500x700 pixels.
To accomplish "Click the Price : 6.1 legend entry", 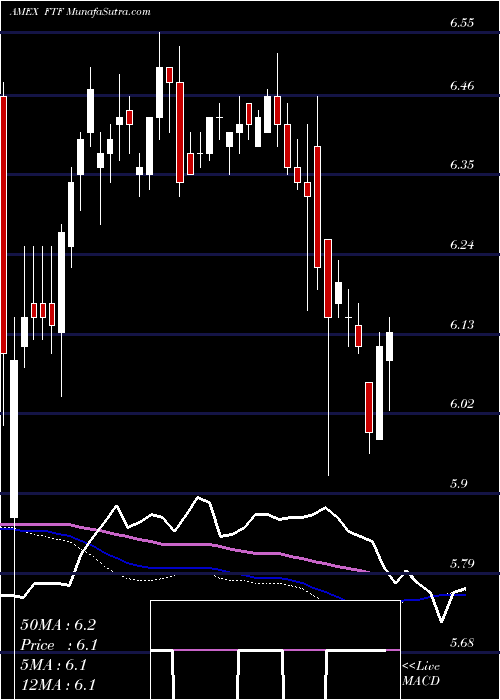I will [x=59, y=645].
